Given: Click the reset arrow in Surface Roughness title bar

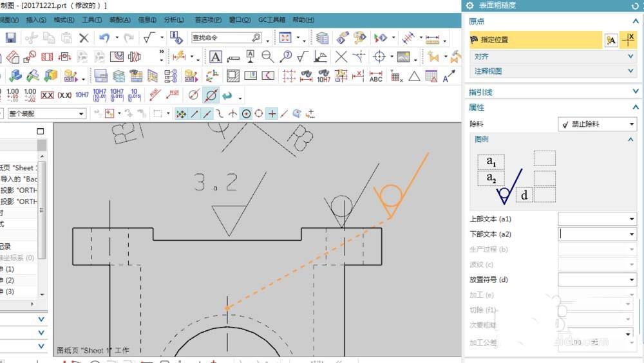Looking at the screenshot, I should click(635, 5).
